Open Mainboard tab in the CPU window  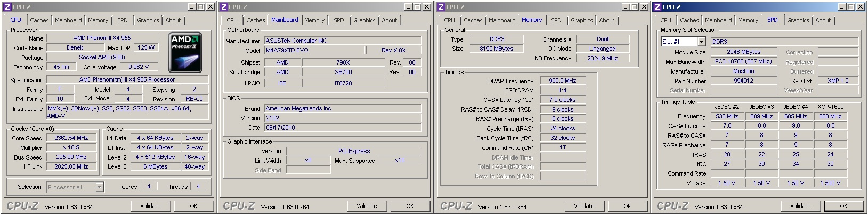coord(68,20)
